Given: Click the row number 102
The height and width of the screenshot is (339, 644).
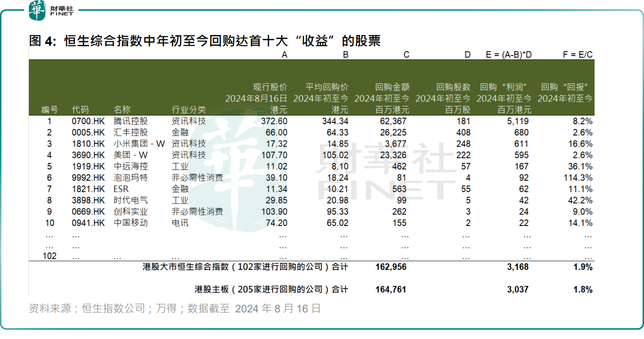Looking at the screenshot, I should pos(49,256).
